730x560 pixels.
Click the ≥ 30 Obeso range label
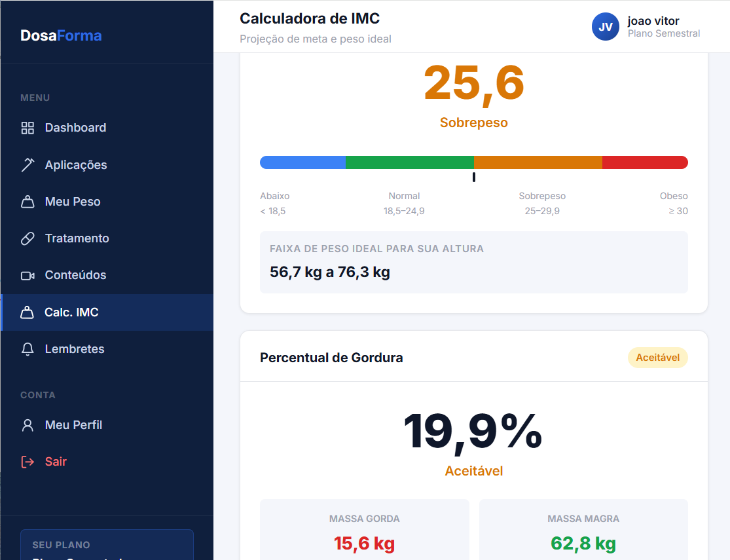coord(678,211)
